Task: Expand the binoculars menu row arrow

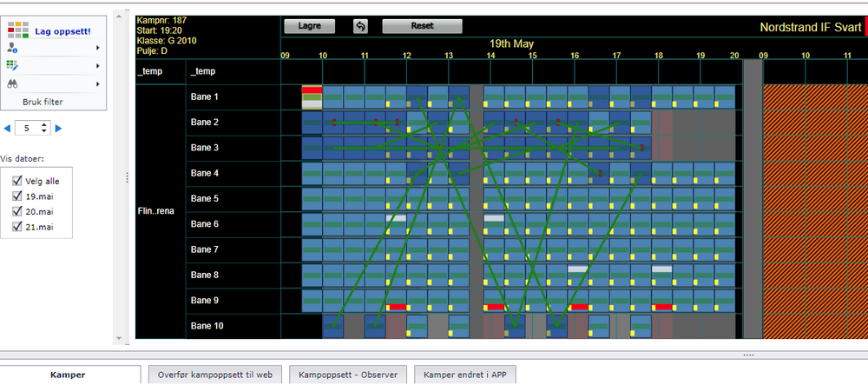Action: pyautogui.click(x=98, y=84)
